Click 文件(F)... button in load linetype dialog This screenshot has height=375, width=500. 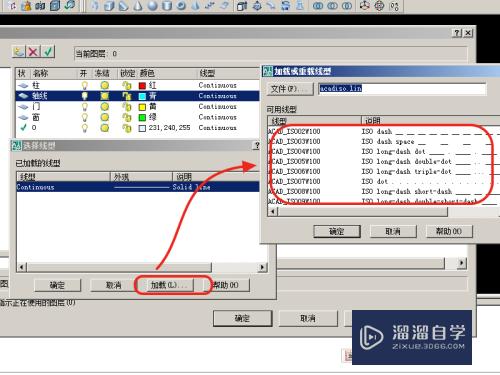click(290, 89)
